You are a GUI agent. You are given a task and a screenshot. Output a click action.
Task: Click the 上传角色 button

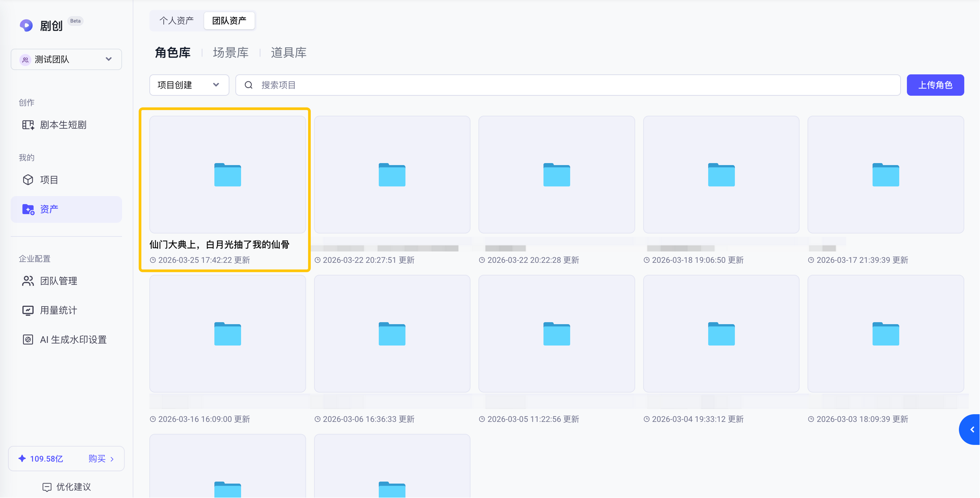935,85
